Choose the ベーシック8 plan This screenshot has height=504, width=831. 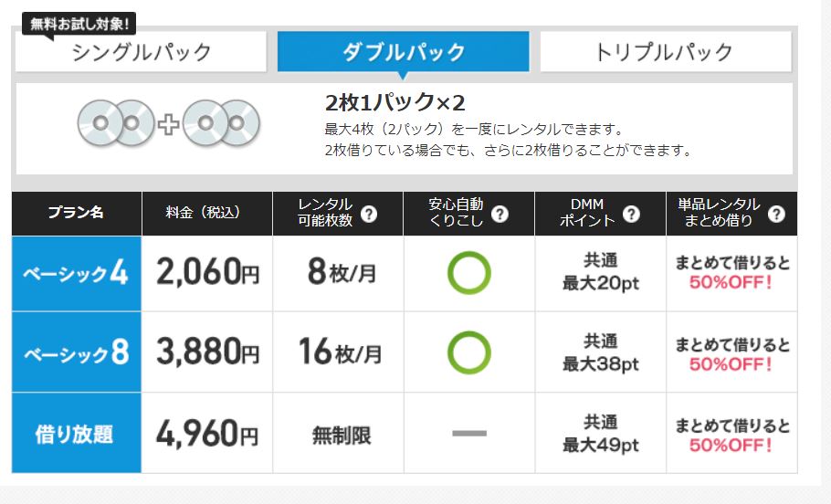click(77, 352)
